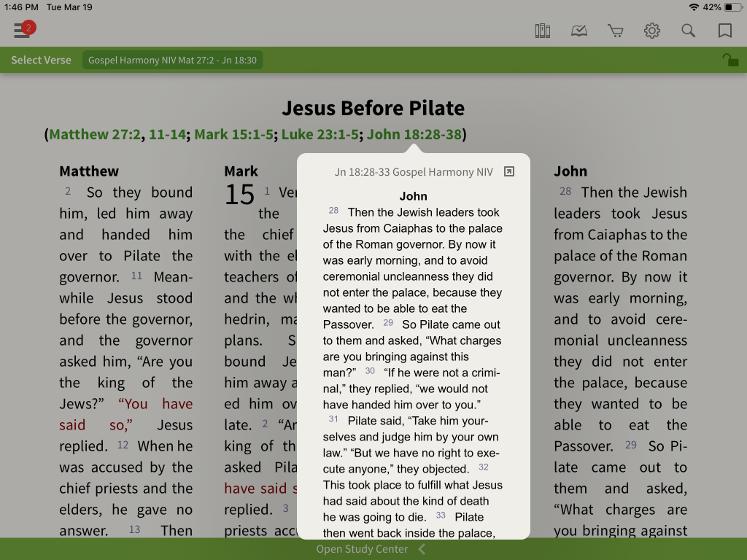747x560 pixels.
Task: Tap popup title Jn 18:28-33 Gospel Harmony NIV
Action: coord(414,172)
